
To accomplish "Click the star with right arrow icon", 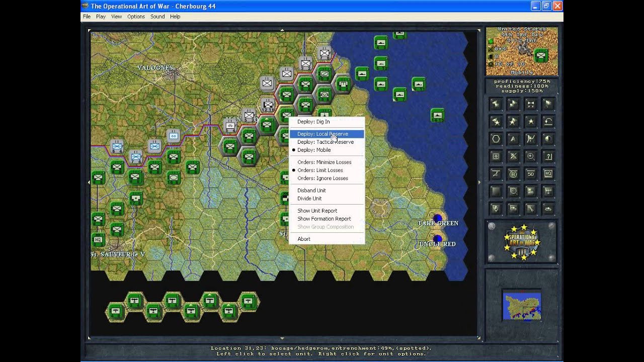I will click(513, 122).
